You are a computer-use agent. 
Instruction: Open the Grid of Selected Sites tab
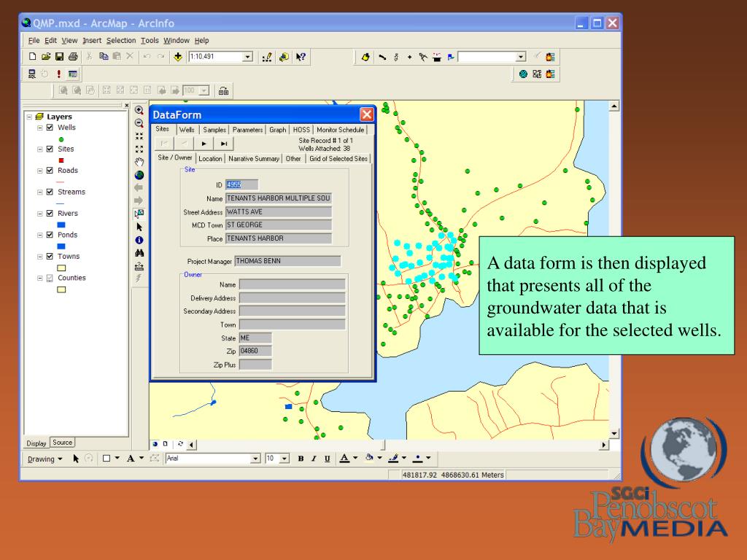click(338, 158)
